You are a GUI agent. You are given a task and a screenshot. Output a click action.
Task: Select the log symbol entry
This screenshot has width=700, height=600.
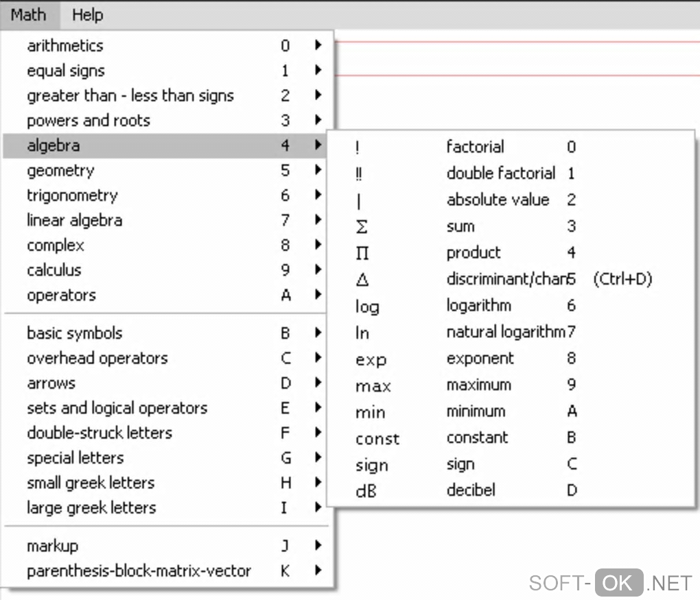[367, 307]
